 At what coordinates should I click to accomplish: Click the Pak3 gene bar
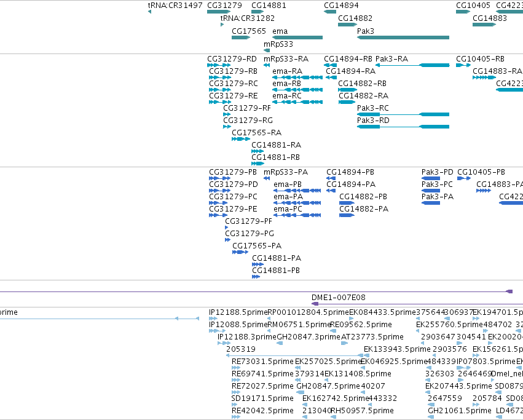pos(403,38)
